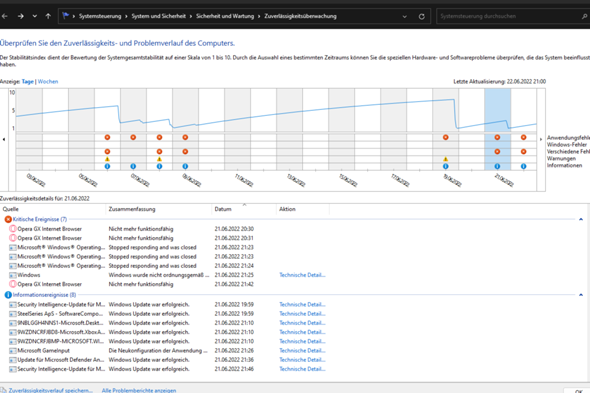
Task: Switch chart view to 'Tage'
Action: coord(27,81)
